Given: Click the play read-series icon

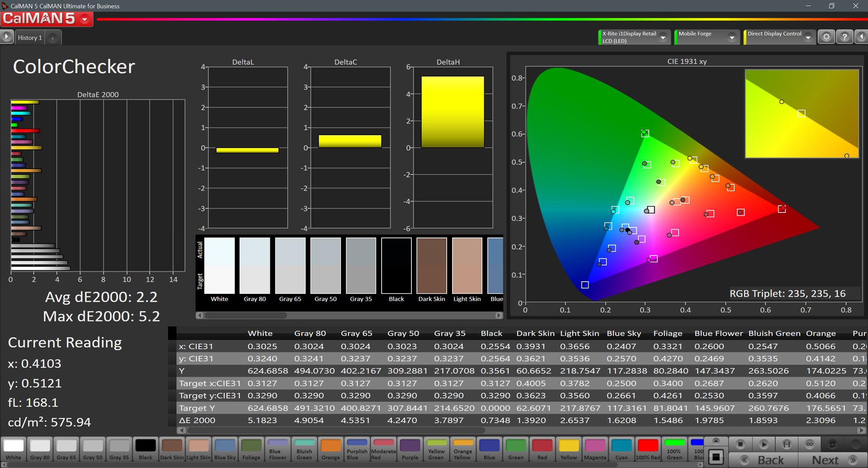Looking at the screenshot, I should (x=764, y=444).
